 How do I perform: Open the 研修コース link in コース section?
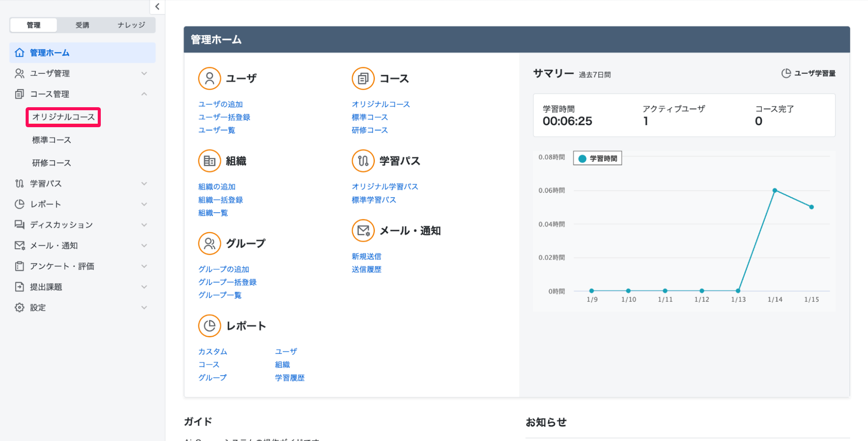370,130
